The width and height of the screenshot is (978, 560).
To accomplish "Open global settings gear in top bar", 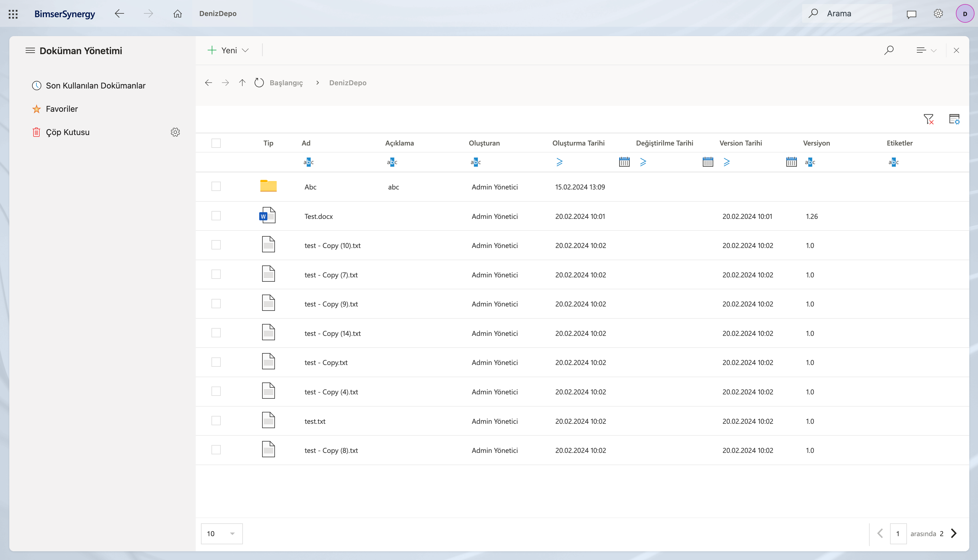I will tap(938, 14).
